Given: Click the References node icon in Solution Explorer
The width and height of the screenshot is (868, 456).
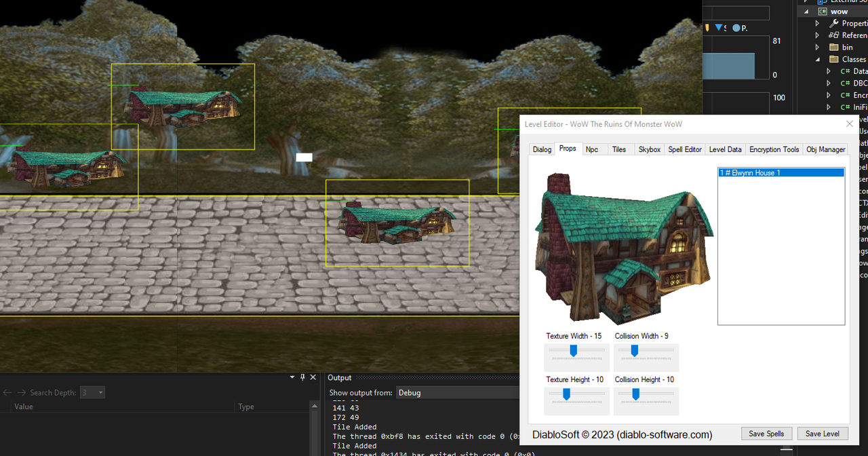Looking at the screenshot, I should coord(834,35).
